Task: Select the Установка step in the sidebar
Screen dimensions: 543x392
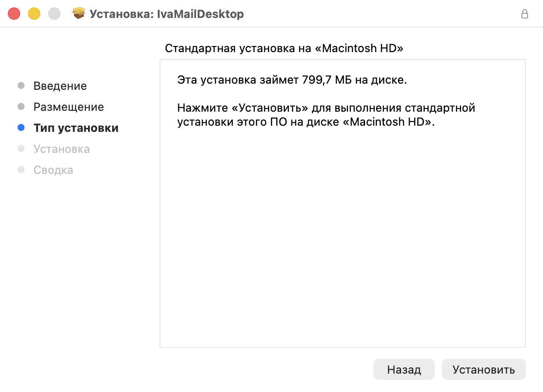Action: pyautogui.click(x=61, y=149)
